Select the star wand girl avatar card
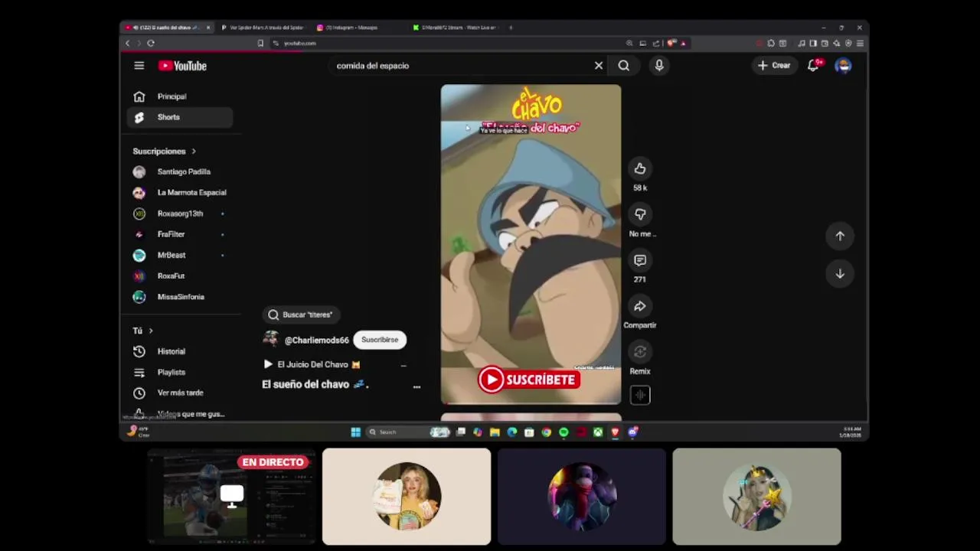980x551 pixels. (756, 497)
